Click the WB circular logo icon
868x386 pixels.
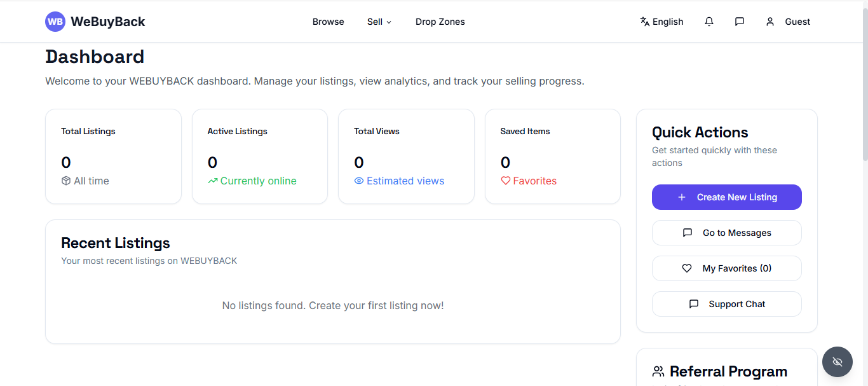coord(55,22)
